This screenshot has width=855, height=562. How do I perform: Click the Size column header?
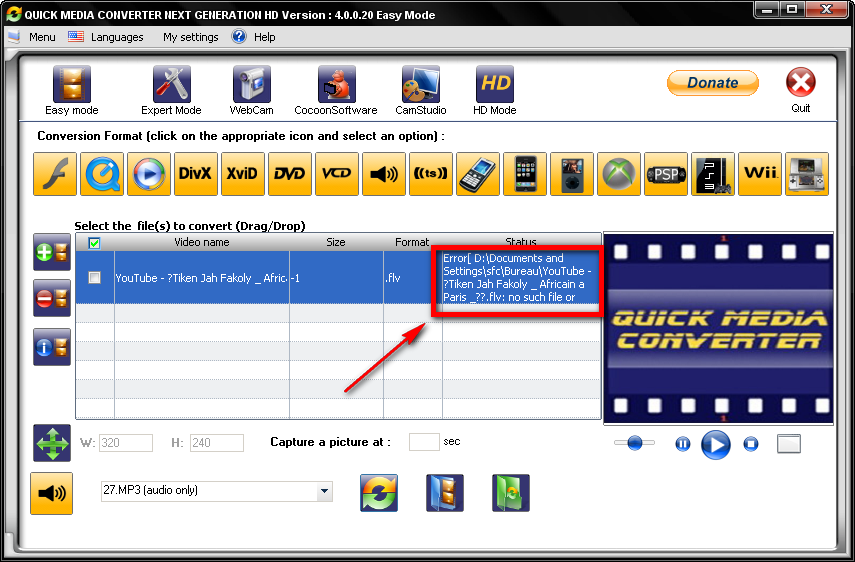click(x=336, y=242)
